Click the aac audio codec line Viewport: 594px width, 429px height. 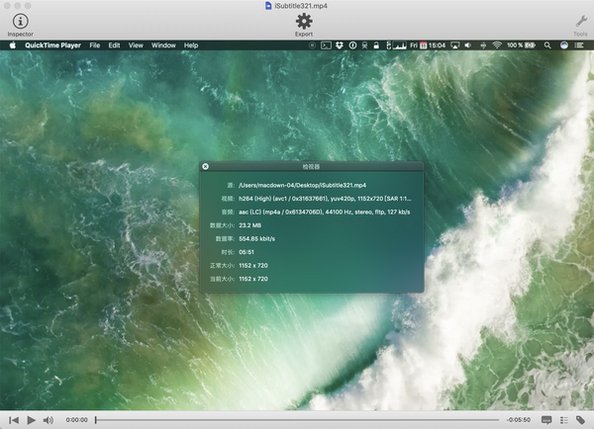(x=324, y=212)
